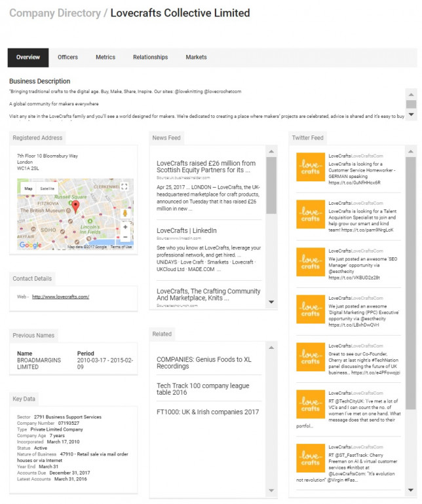
Task: Open t.co link in German speaking tweet
Action: (x=355, y=183)
